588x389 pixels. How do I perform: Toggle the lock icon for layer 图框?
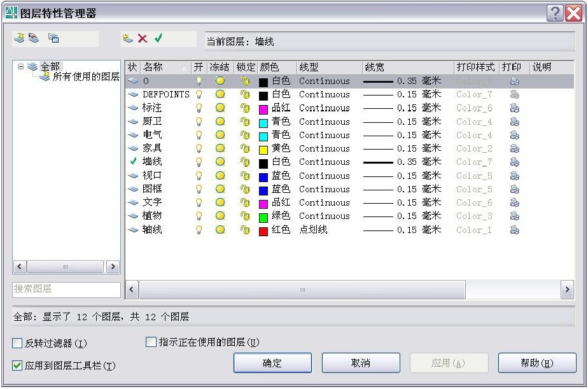click(245, 189)
